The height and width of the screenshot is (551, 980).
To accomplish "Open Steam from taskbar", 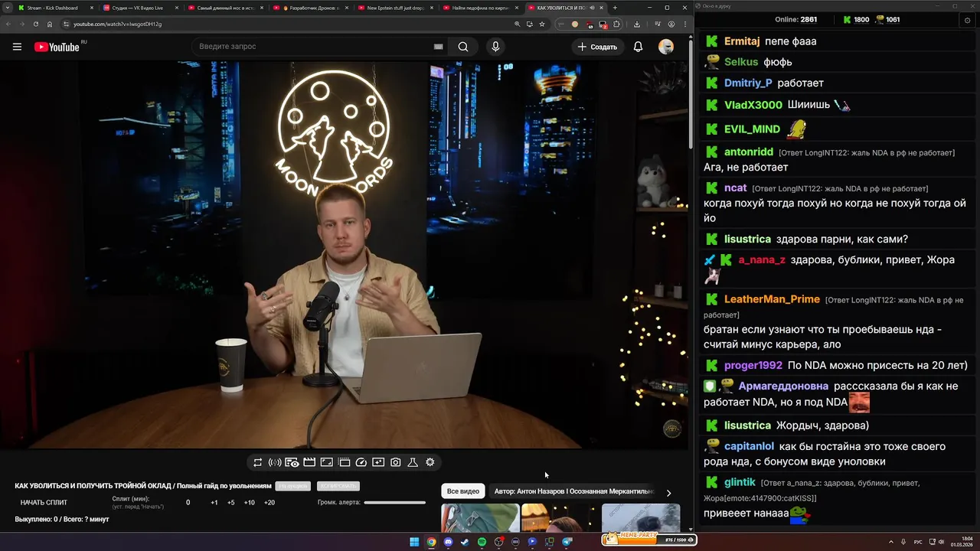I will coord(465,542).
